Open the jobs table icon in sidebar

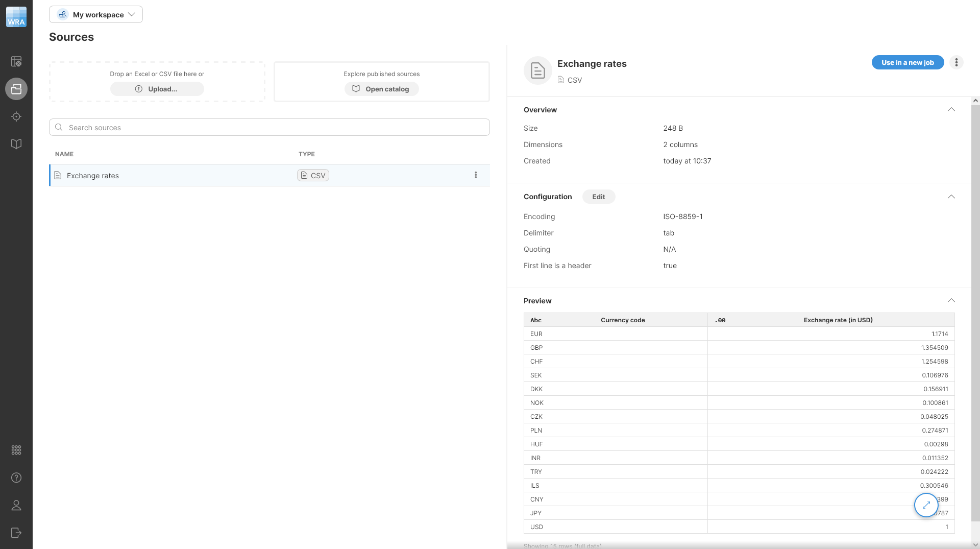click(16, 62)
